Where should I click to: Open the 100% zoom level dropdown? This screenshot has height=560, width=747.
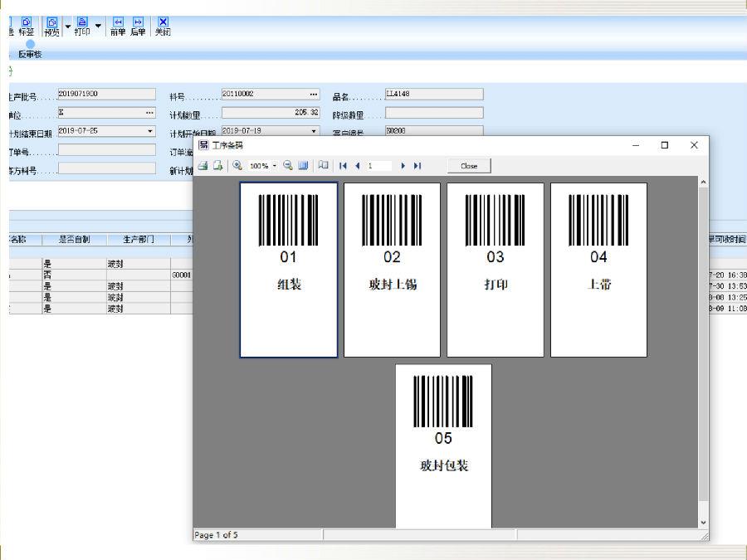pos(275,166)
